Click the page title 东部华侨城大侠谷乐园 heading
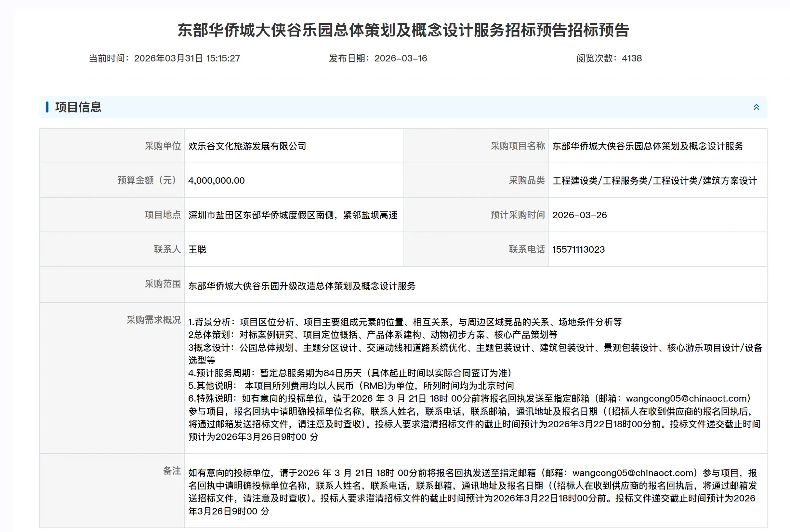This screenshot has width=790, height=532. [403, 30]
